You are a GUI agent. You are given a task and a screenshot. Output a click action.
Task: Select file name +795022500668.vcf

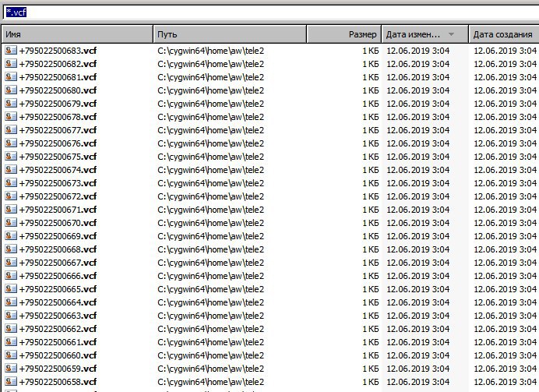click(58, 249)
